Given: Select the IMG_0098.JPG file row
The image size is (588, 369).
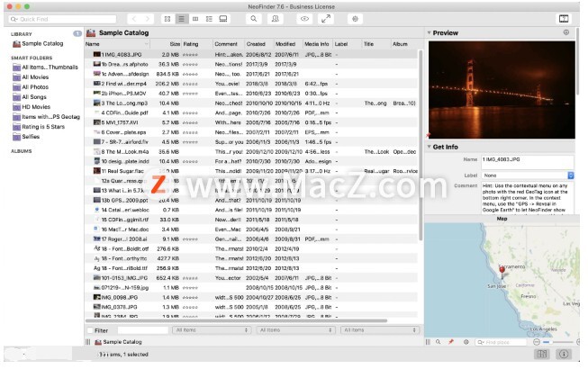Looking at the screenshot, I should (251, 297).
